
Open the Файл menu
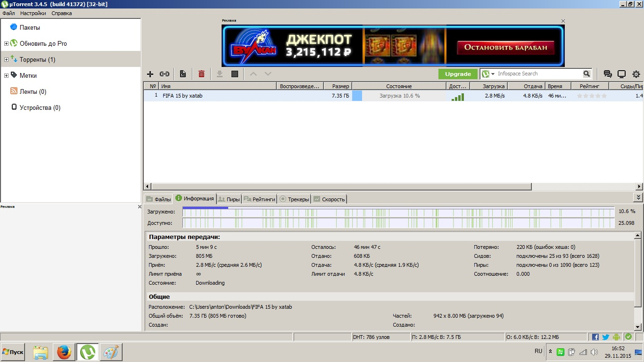pos(8,13)
